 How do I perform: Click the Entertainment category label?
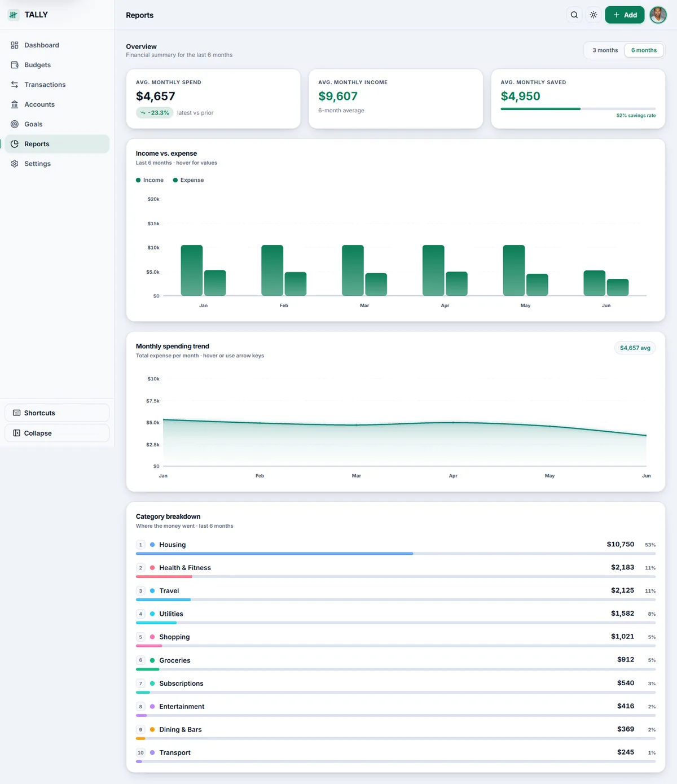pos(182,707)
